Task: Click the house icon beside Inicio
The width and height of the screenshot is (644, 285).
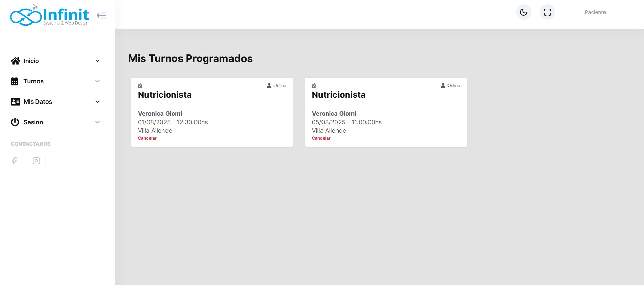Action: [15, 61]
